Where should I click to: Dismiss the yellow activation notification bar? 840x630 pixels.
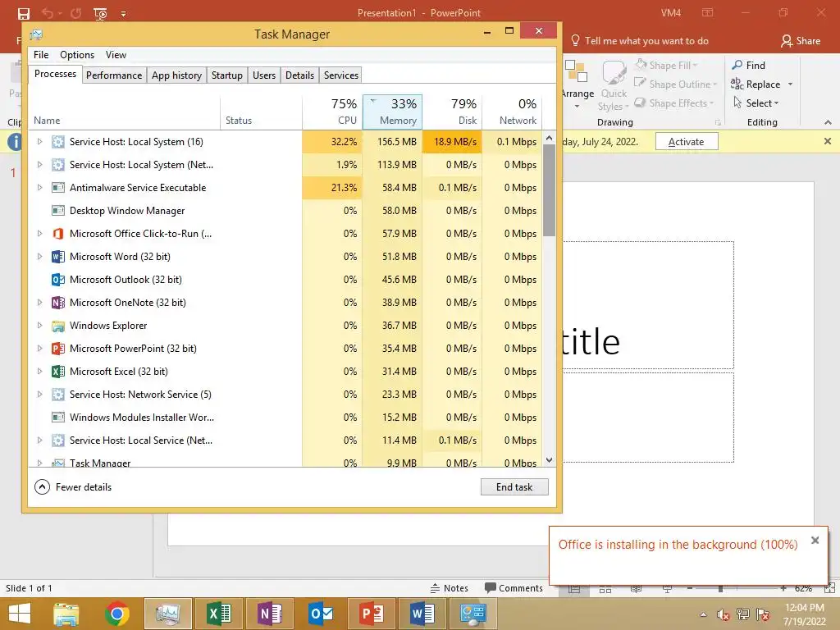coord(828,141)
